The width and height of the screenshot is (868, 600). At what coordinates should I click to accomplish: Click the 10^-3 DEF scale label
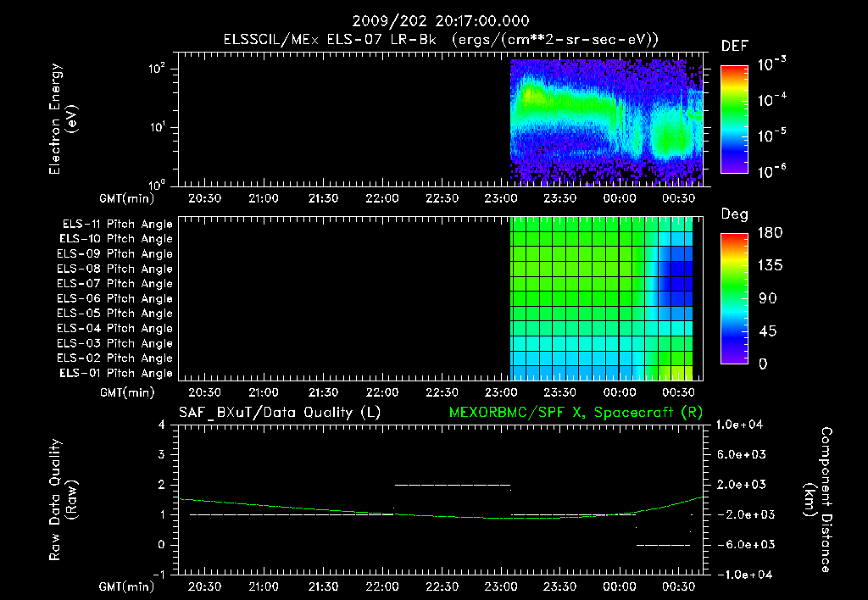pos(771,64)
